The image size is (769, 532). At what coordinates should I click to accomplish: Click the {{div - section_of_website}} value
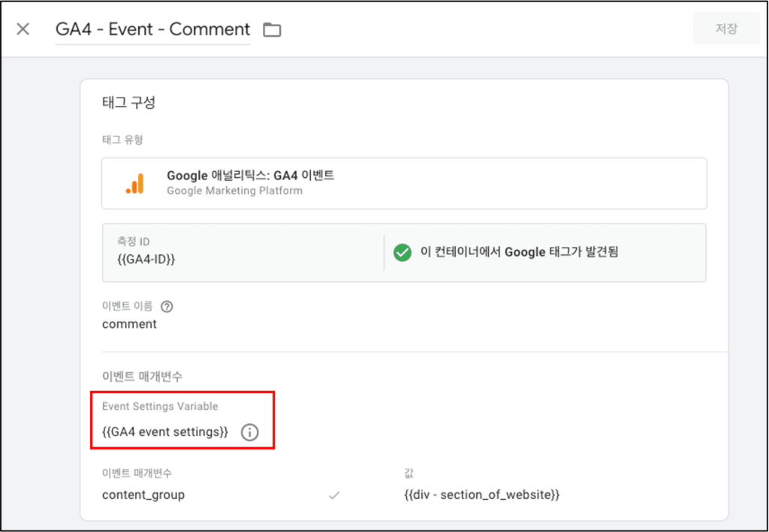(x=481, y=494)
